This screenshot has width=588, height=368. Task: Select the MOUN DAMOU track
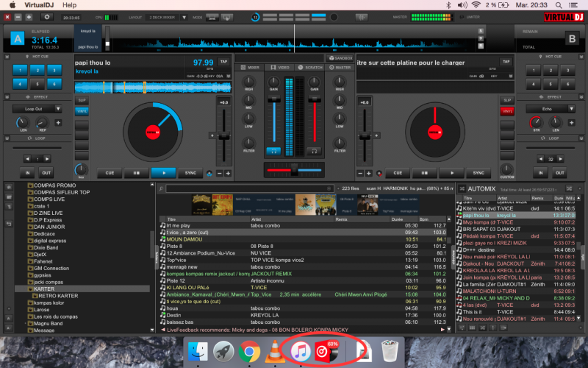pyautogui.click(x=303, y=239)
